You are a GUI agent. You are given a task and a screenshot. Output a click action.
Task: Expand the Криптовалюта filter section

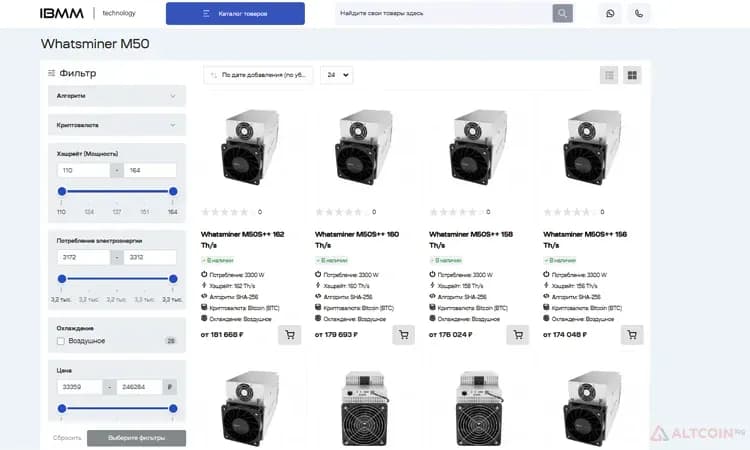point(117,125)
